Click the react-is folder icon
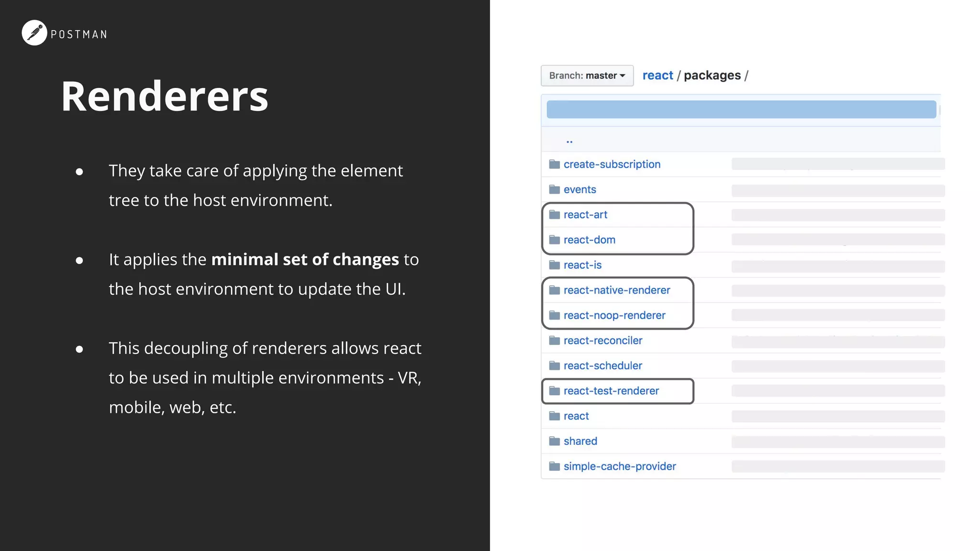 (555, 265)
